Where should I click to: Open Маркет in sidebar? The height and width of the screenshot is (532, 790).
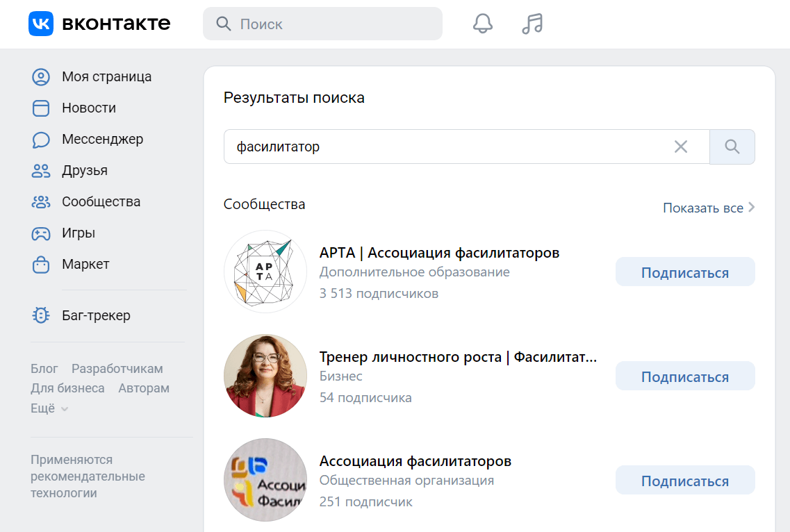coord(85,264)
